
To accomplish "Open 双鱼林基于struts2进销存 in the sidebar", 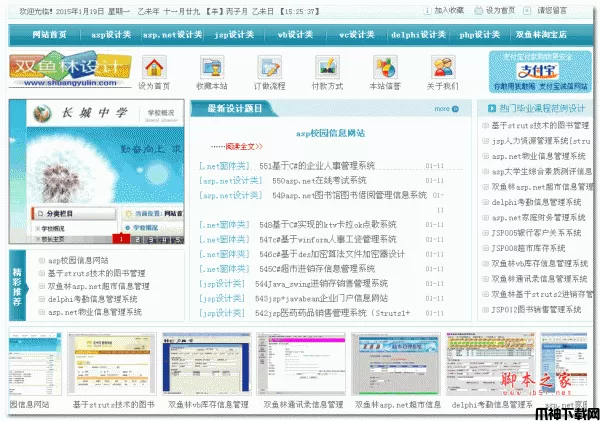I will pos(541,294).
